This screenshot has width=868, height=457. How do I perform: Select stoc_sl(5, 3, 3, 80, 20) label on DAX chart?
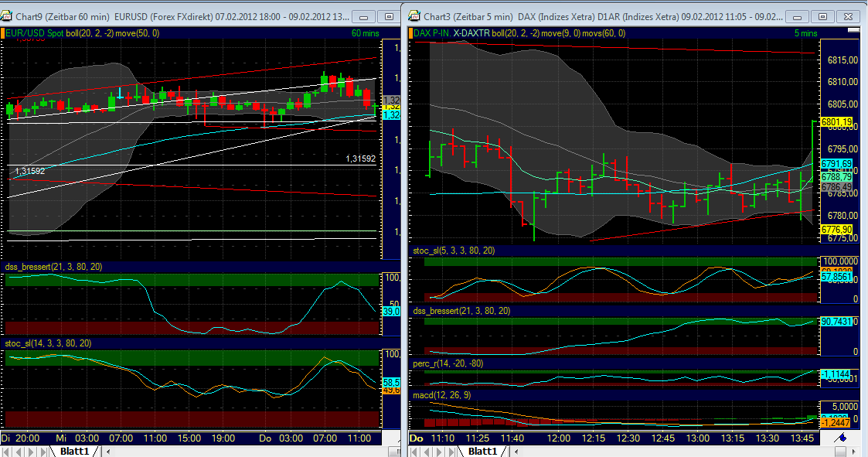coord(455,251)
